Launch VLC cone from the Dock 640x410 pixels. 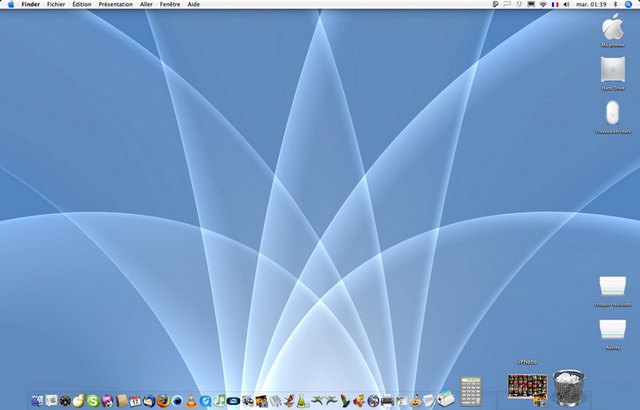tap(191, 401)
